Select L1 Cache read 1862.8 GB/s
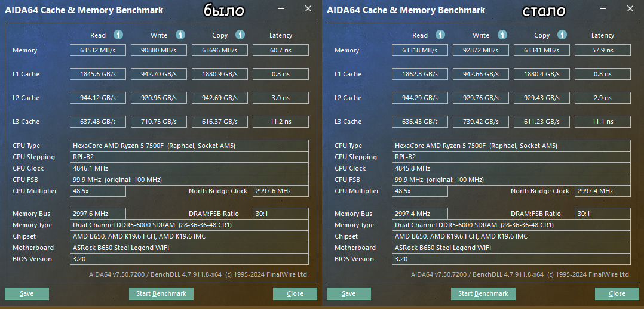Viewport: 644px width, 309px height. tap(420, 75)
